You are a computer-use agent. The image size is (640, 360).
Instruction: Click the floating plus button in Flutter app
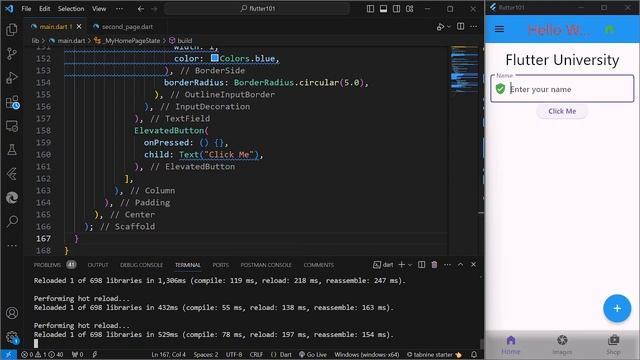coord(617,308)
